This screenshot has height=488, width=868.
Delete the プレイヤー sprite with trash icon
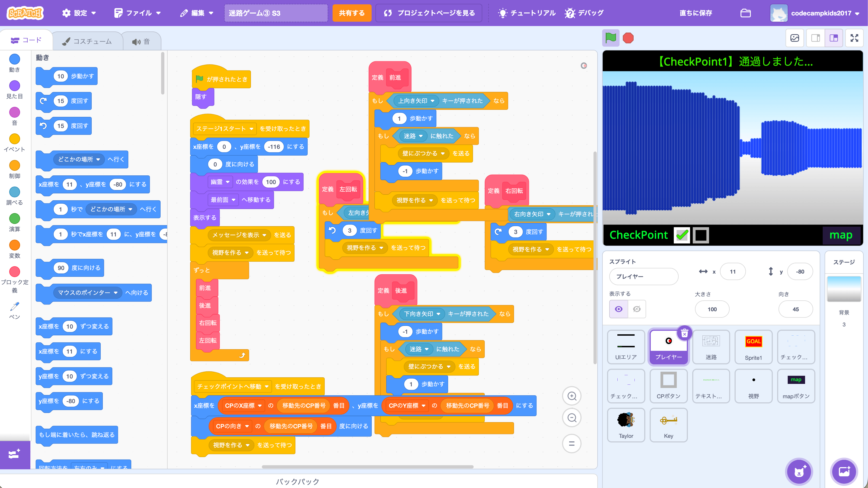point(684,334)
